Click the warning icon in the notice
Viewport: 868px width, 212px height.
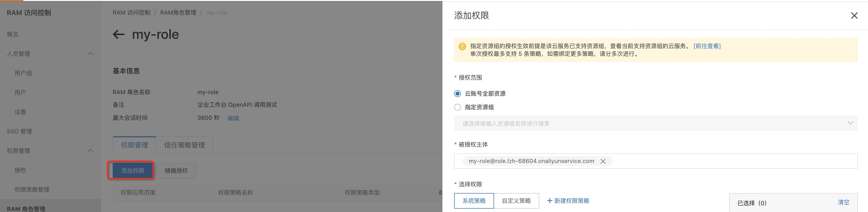click(x=462, y=46)
